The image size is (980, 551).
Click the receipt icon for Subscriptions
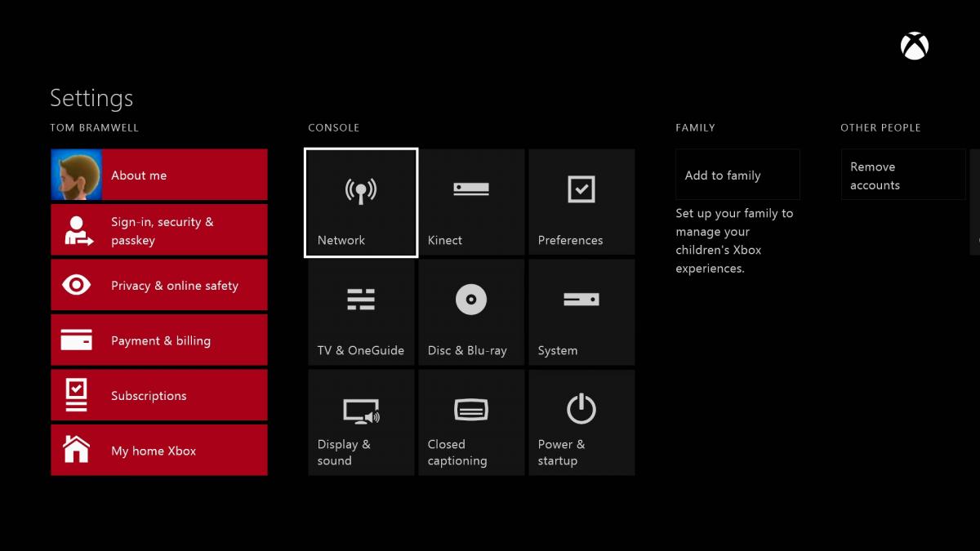(76, 395)
